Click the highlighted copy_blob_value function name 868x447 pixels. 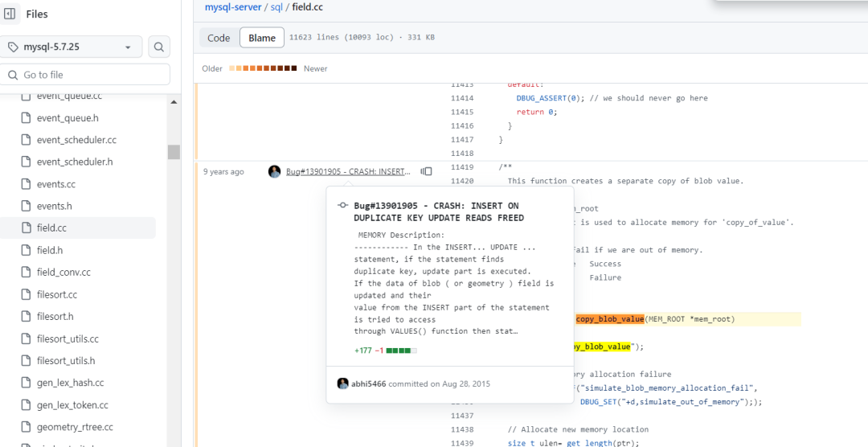[609, 319]
